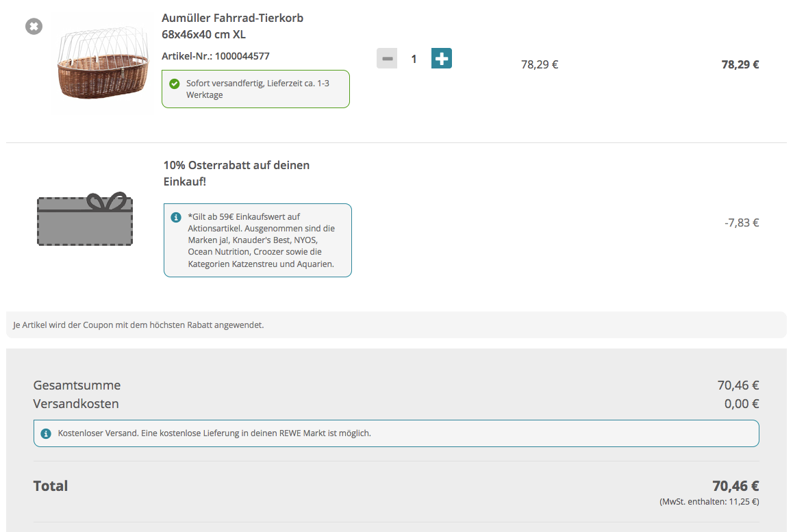Click the -7,83 € discount amount
Viewport: 793px width, 532px height.
[741, 223]
